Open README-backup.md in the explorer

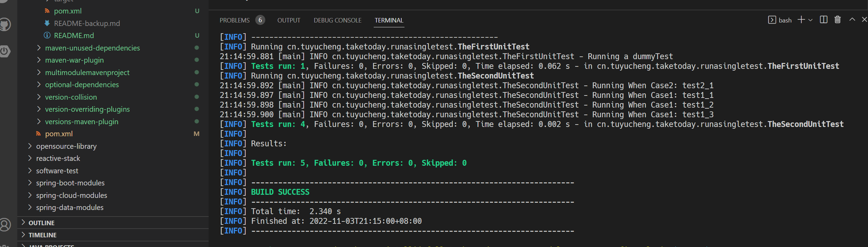(87, 23)
